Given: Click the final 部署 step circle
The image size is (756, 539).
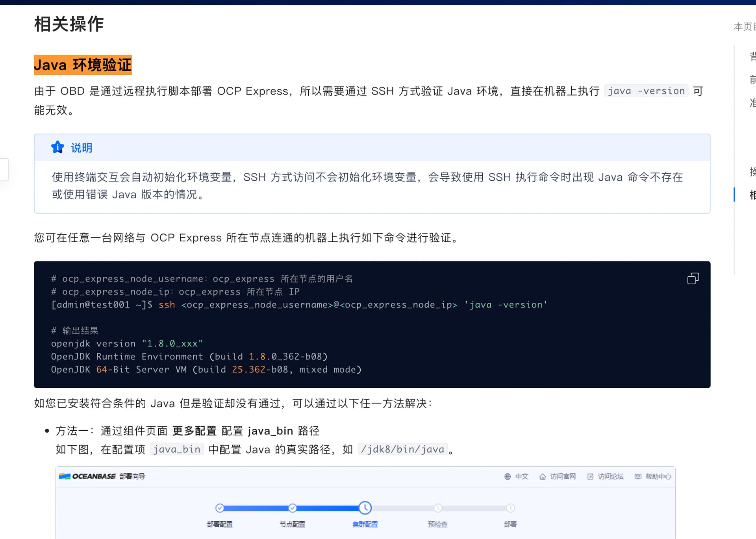Looking at the screenshot, I should [x=510, y=508].
